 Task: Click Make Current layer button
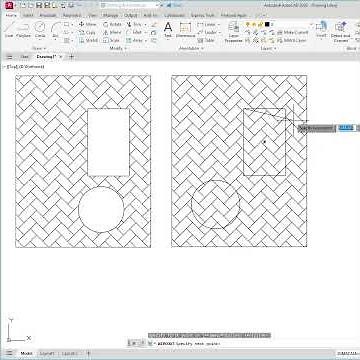click(292, 32)
